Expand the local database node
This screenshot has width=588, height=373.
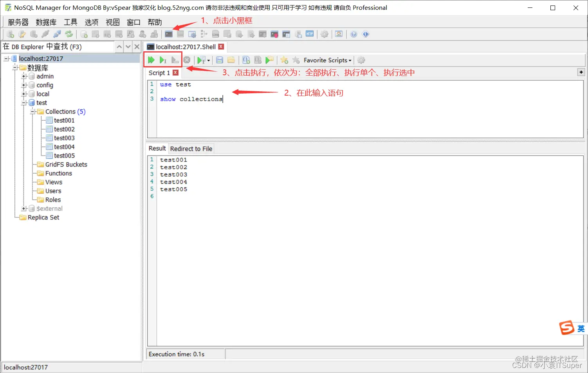[24, 94]
